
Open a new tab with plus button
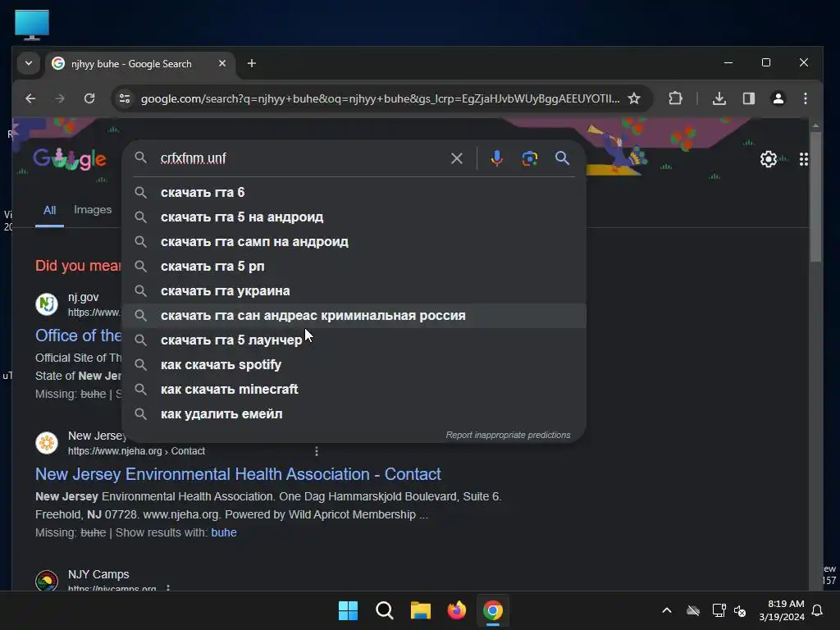(251, 63)
